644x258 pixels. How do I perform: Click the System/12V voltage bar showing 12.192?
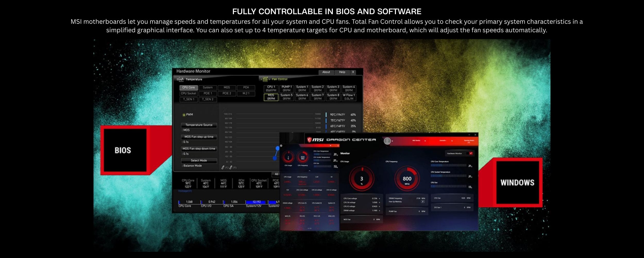coord(256,202)
